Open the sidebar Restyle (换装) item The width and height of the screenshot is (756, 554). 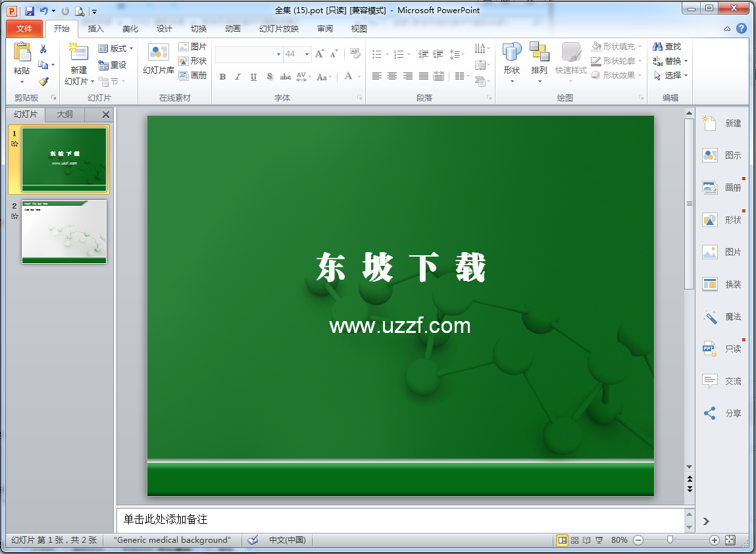(722, 284)
